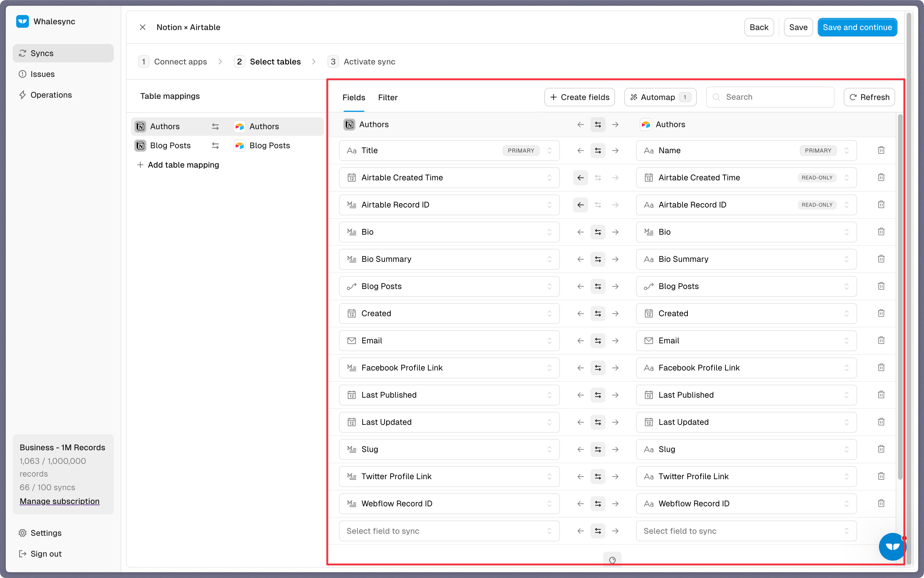Delete the Email field mapping
Image resolution: width=924 pixels, height=578 pixels.
(881, 340)
